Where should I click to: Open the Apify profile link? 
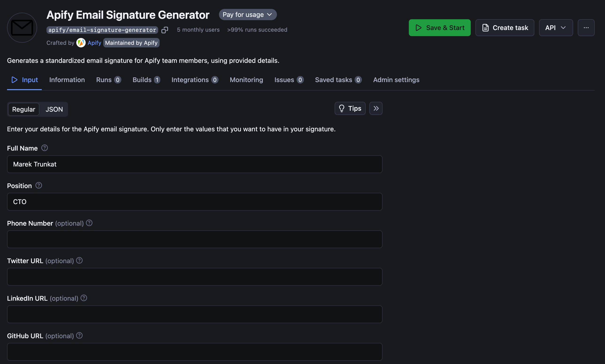(94, 43)
